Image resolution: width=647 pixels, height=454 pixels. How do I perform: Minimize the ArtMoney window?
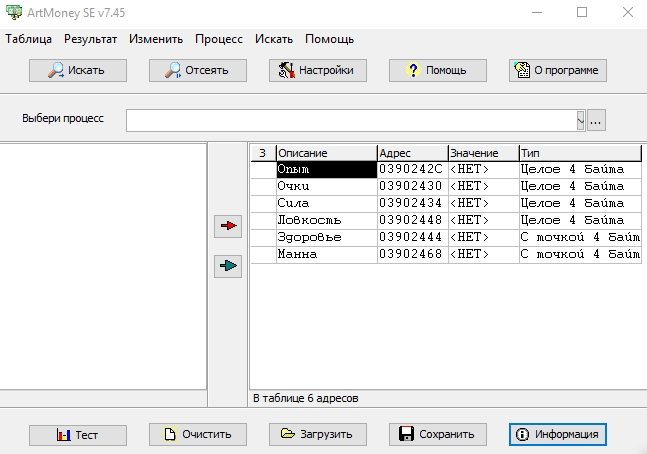537,12
